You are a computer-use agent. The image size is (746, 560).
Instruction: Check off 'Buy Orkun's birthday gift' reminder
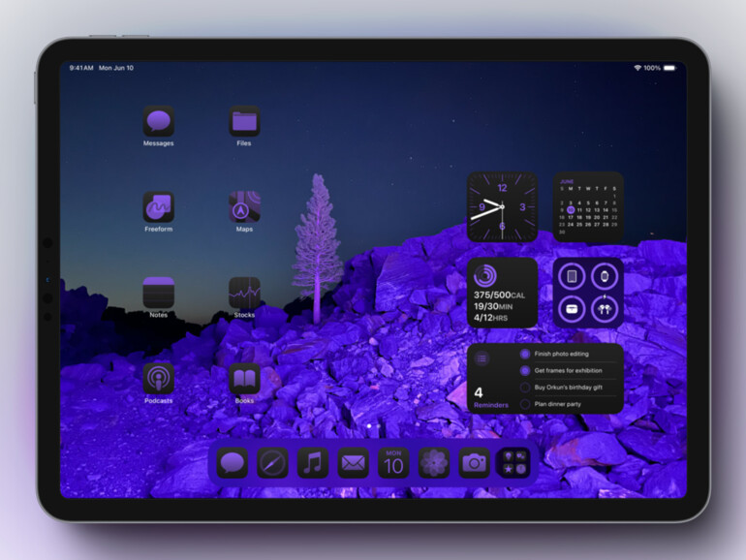click(x=525, y=388)
